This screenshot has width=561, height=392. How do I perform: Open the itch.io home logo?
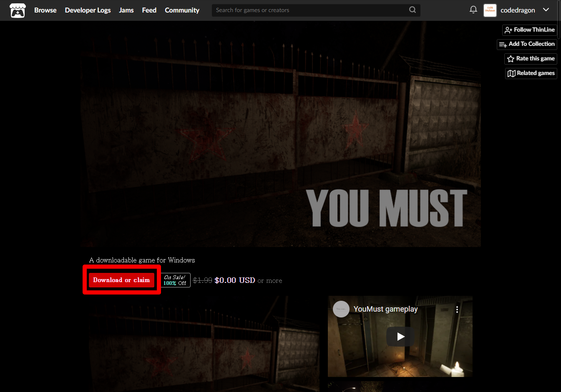tap(18, 10)
